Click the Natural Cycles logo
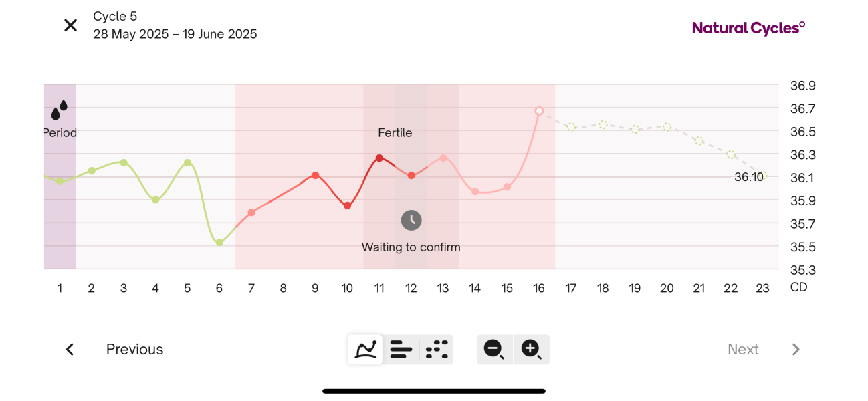This screenshot has width=868, height=401. click(x=748, y=28)
